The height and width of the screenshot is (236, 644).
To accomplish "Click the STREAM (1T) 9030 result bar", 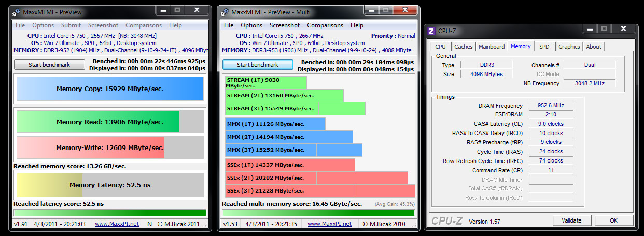I will pyautogui.click(x=265, y=82).
